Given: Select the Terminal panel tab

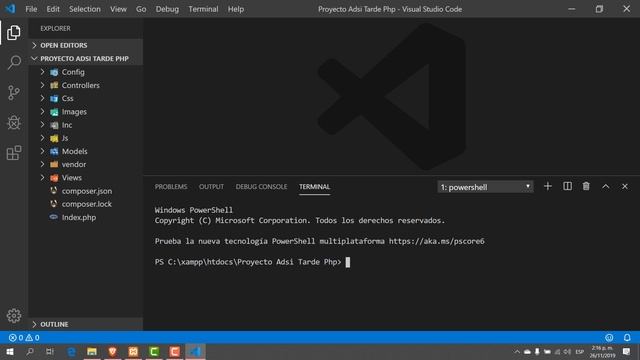Looking at the screenshot, I should click(314, 187).
